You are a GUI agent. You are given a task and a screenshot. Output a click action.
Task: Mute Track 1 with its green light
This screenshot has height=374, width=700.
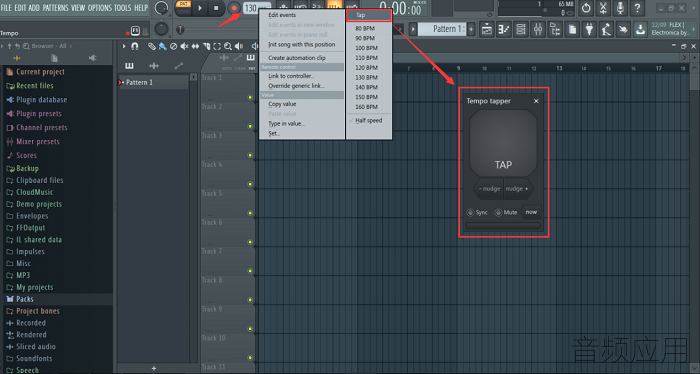coord(250,97)
